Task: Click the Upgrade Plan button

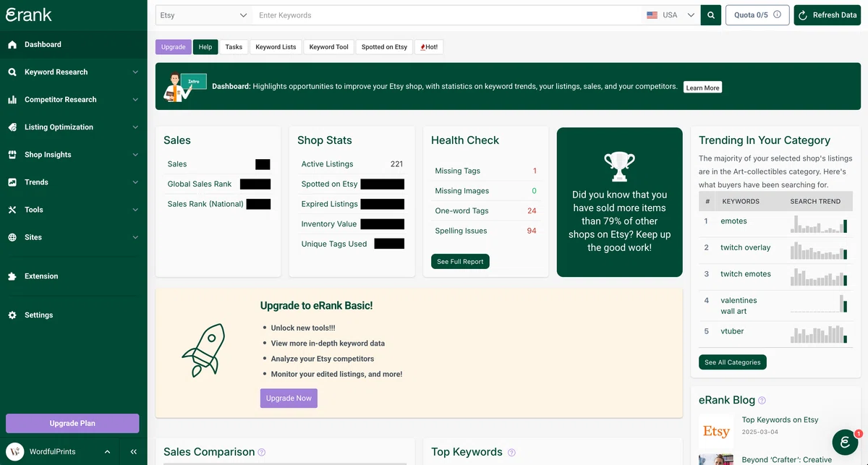Action: click(72, 423)
